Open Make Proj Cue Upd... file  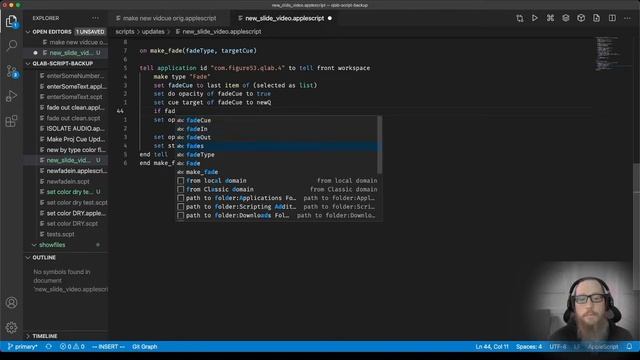[73, 139]
